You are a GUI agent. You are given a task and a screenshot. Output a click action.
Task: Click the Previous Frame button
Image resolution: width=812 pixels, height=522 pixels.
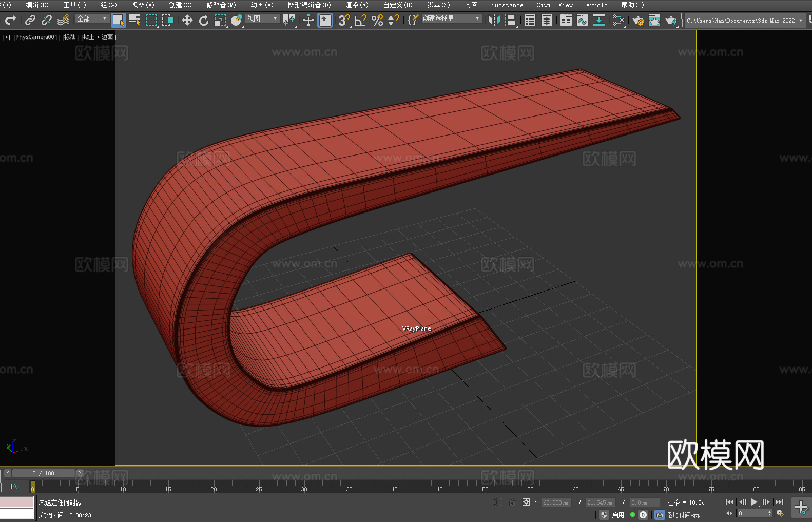pos(742,502)
